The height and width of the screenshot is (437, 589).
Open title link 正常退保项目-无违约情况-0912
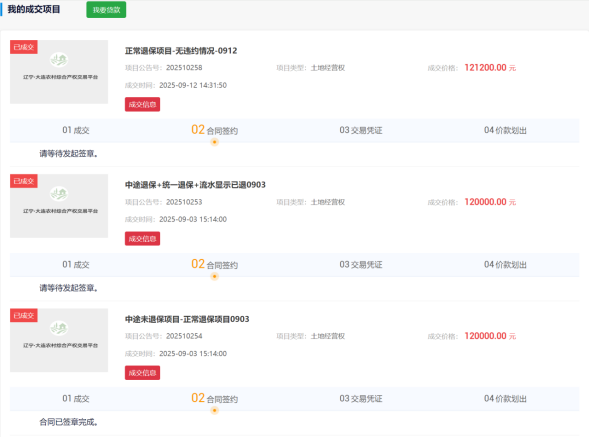(x=181, y=51)
